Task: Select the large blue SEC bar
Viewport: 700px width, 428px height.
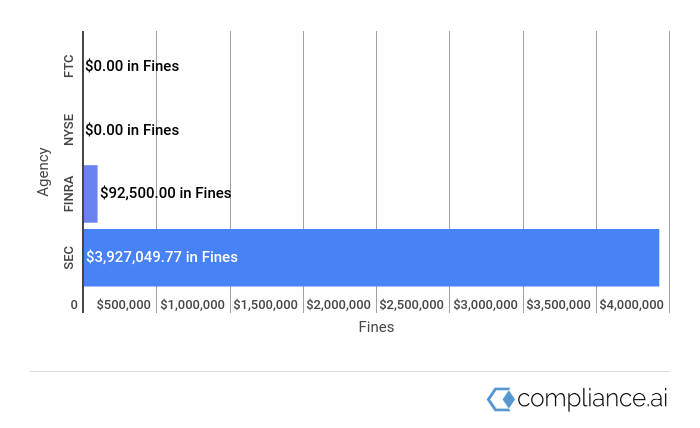Action: tap(371, 258)
